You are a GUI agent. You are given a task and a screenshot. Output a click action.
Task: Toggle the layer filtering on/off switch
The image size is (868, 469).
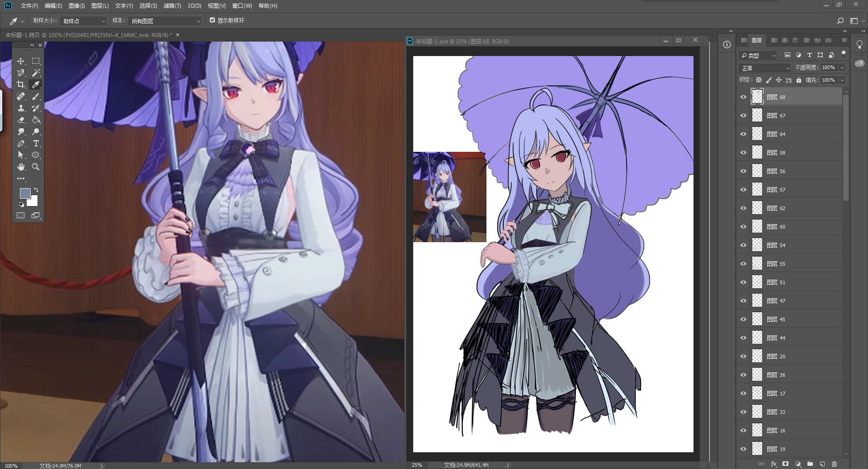tap(843, 54)
